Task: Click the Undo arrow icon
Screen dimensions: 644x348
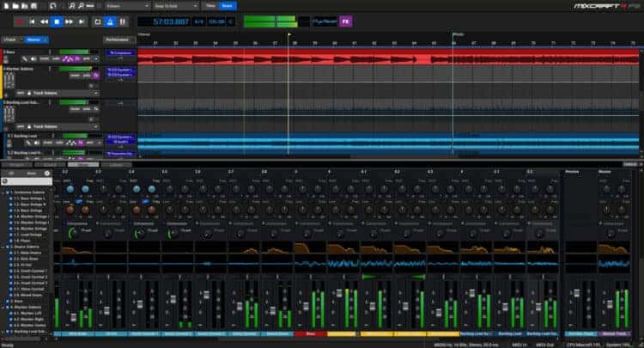Action: (x=52, y=6)
